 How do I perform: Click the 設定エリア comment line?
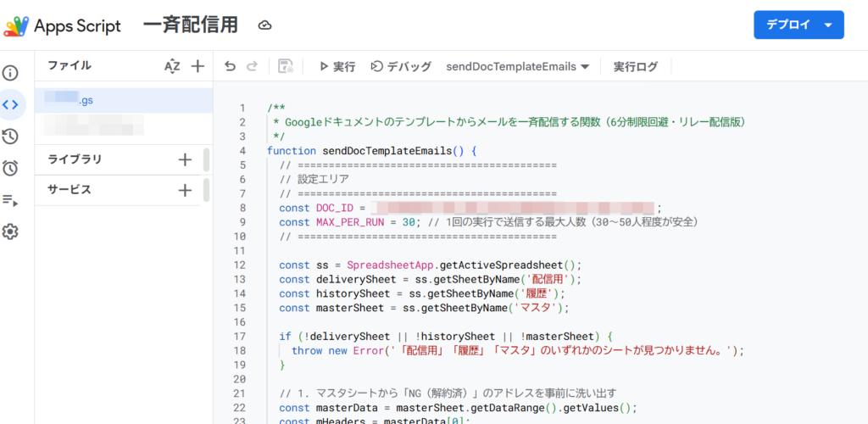(x=314, y=179)
